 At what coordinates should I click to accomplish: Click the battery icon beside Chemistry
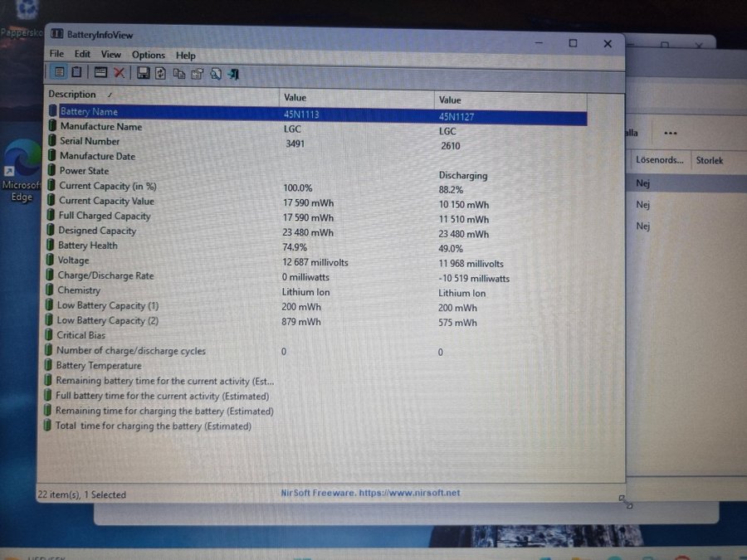point(50,290)
